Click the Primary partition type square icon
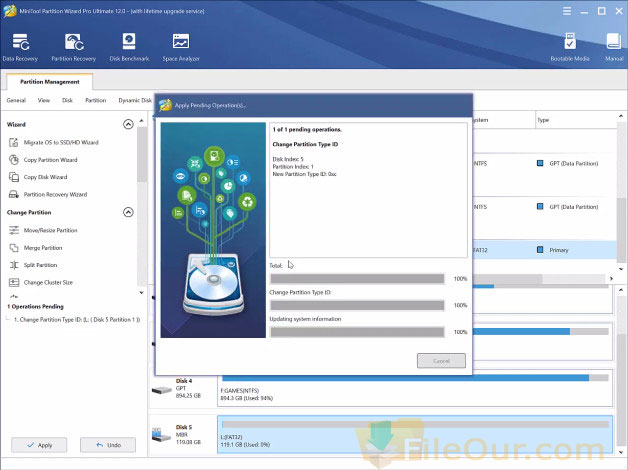This screenshot has width=628, height=470. point(540,250)
